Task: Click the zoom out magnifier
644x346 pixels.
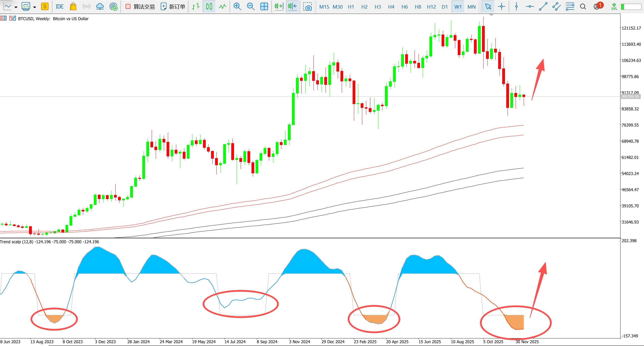Action: pos(250,7)
